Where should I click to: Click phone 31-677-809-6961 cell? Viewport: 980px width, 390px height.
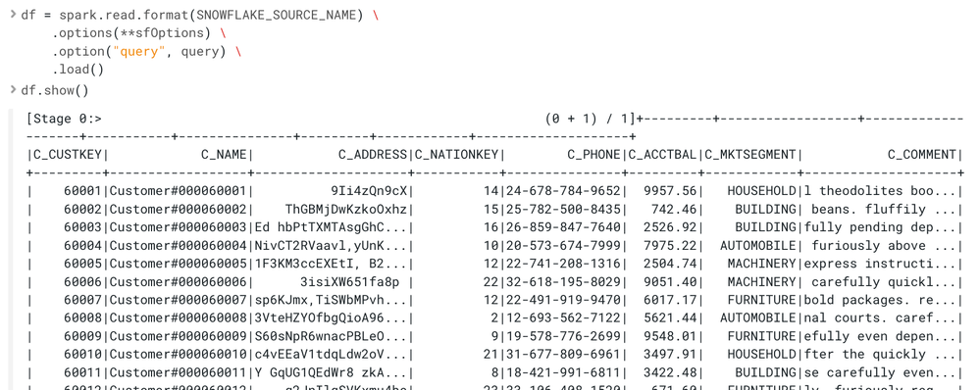click(x=563, y=355)
